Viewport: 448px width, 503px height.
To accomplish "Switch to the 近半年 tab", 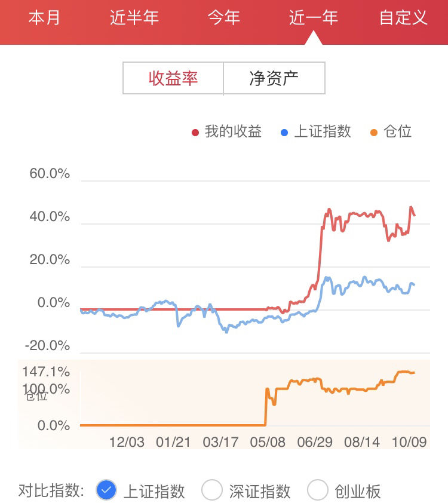I will point(134,18).
